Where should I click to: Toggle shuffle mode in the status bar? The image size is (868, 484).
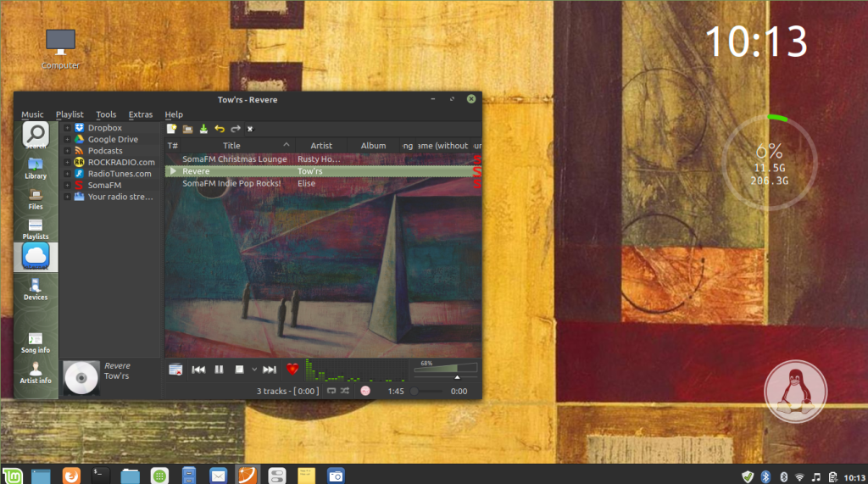coord(346,391)
